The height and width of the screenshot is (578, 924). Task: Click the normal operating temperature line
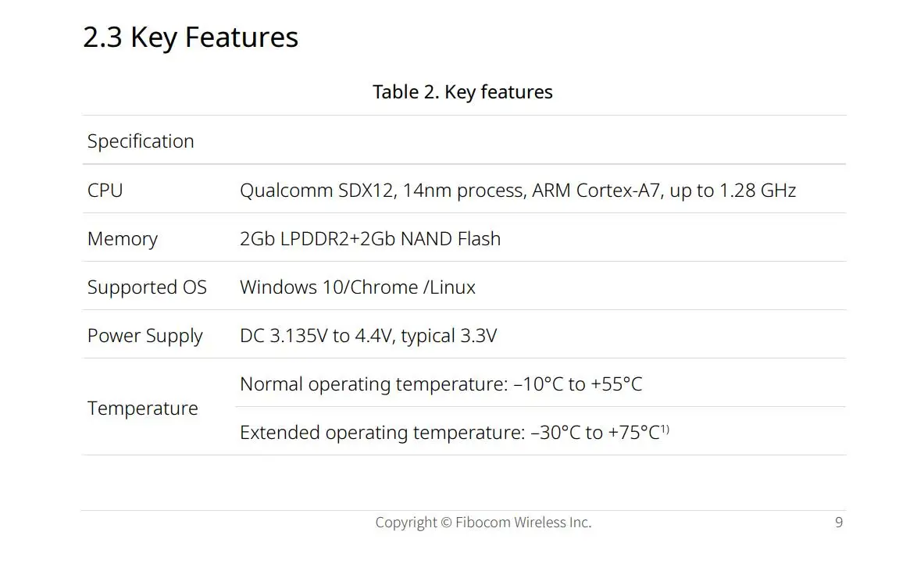pyautogui.click(x=441, y=384)
